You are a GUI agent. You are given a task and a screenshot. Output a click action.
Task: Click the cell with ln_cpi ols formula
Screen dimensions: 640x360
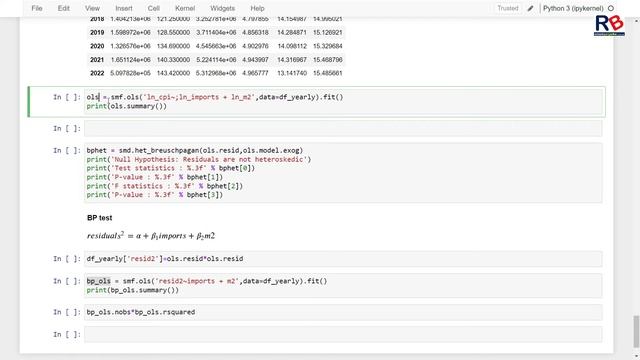coord(343,102)
